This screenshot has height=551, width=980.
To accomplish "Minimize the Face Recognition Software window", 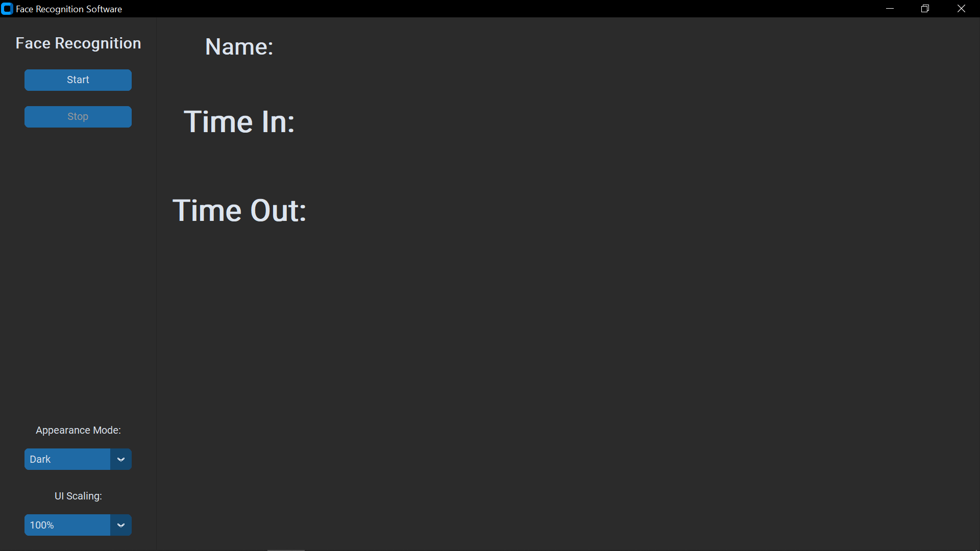I will tap(890, 9).
